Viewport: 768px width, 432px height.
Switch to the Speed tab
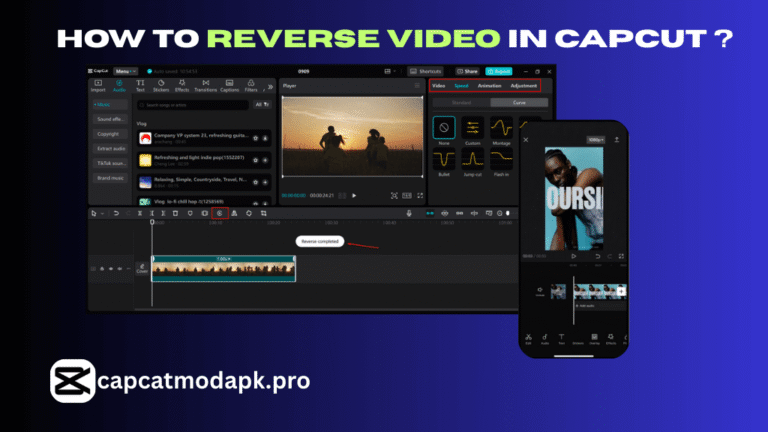pos(461,86)
